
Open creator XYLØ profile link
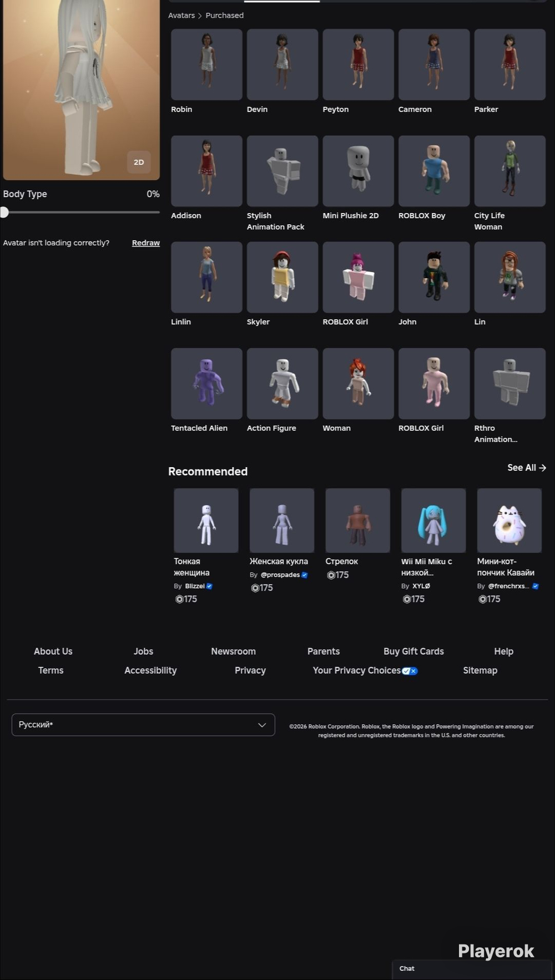click(421, 586)
